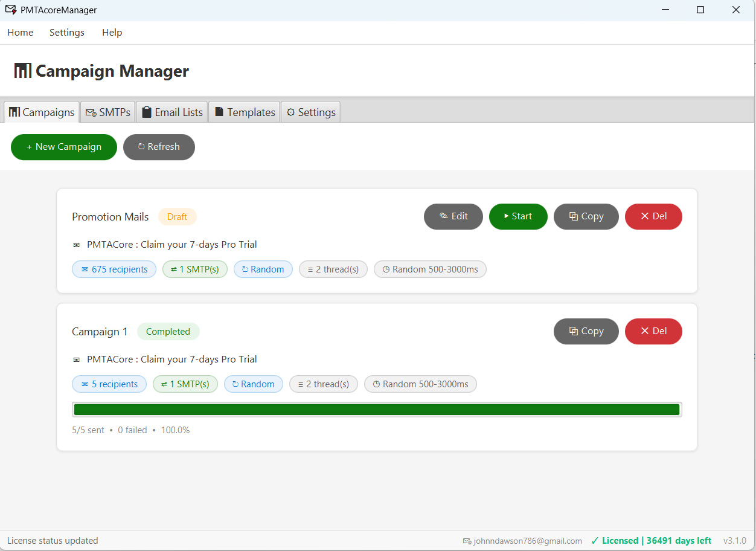The height and width of the screenshot is (551, 756).
Task: Start the Promotion Mails campaign
Action: pos(518,216)
